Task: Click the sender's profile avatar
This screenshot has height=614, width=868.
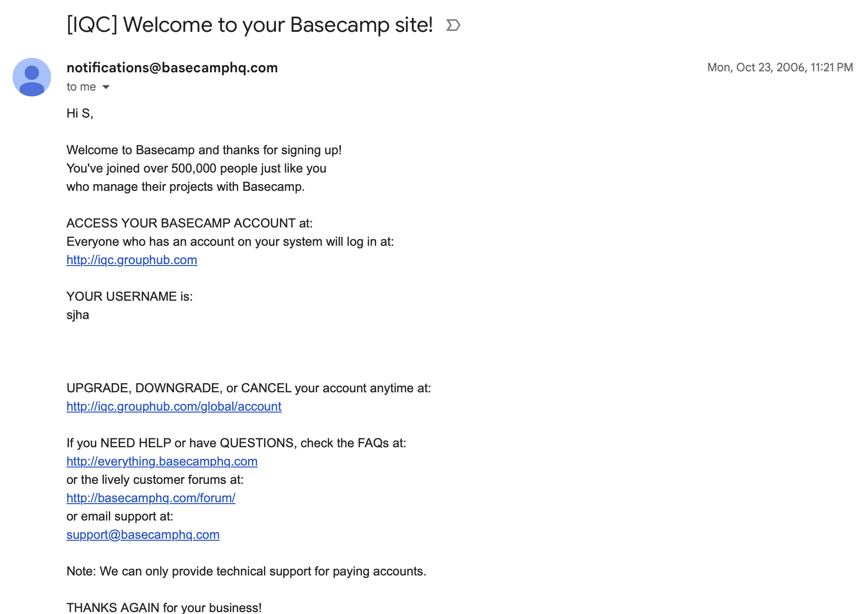Action: click(32, 77)
